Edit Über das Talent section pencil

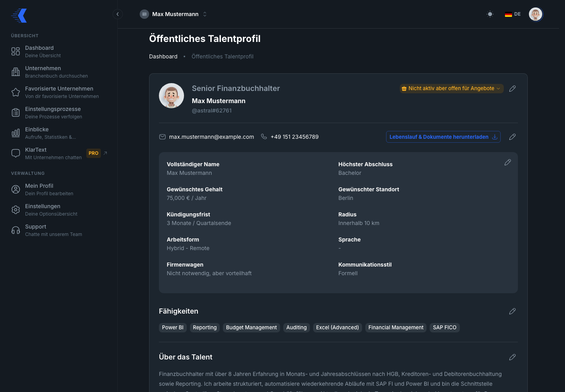coord(512,357)
